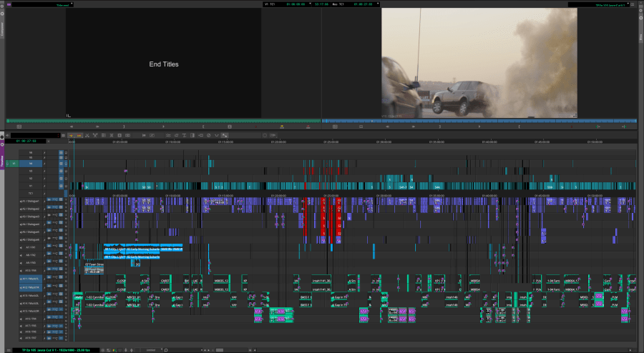Viewport: 644px width, 353px height.
Task: Click the yellow Splice-In button under source monitor
Action: 283,126
